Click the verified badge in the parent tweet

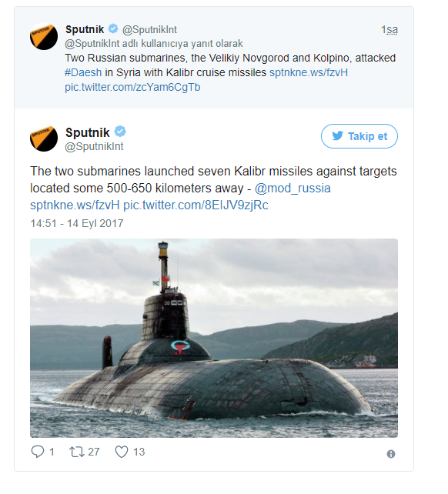click(113, 28)
